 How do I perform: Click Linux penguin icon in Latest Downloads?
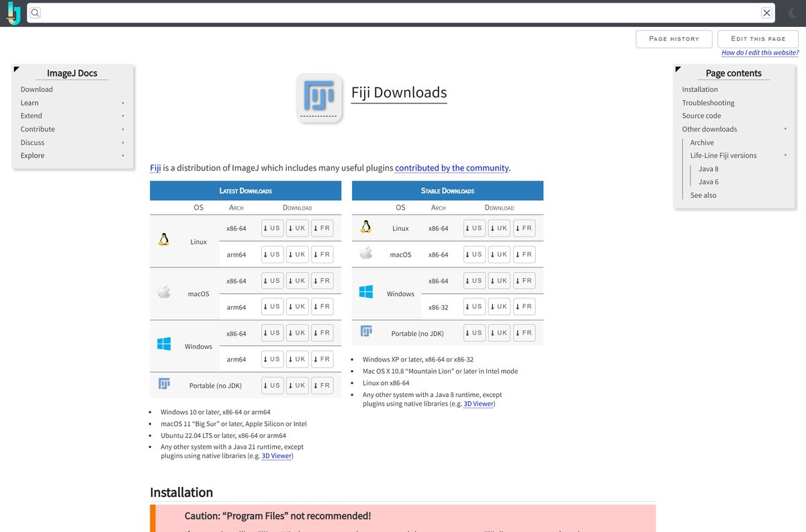(164, 240)
